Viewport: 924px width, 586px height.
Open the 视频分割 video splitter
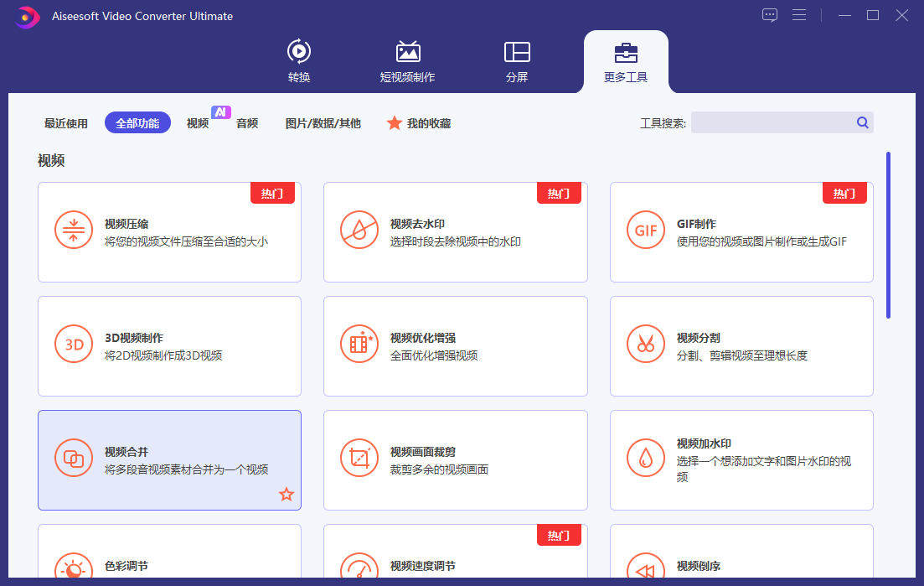coord(741,345)
